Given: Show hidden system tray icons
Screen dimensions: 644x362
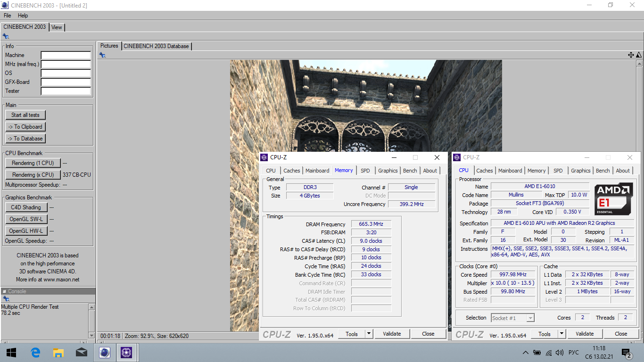Looking at the screenshot, I should 526,353.
